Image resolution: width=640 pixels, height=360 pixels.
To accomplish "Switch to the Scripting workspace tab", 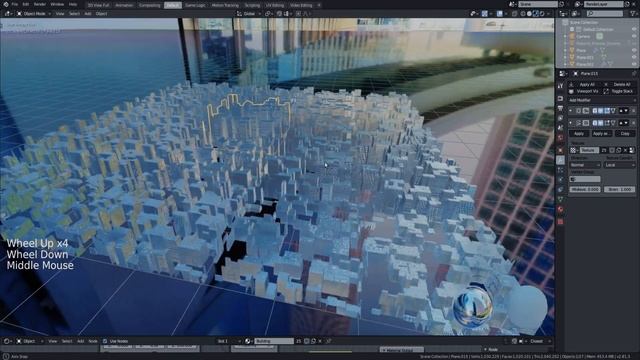I will 252,5.
